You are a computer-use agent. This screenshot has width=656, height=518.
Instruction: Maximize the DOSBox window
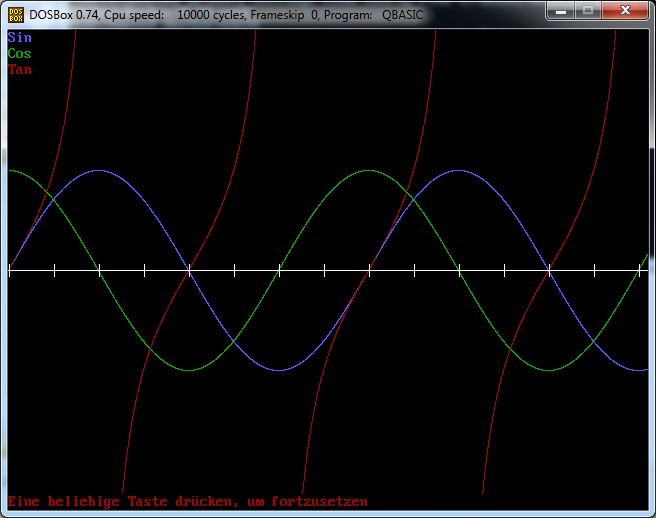[588, 10]
